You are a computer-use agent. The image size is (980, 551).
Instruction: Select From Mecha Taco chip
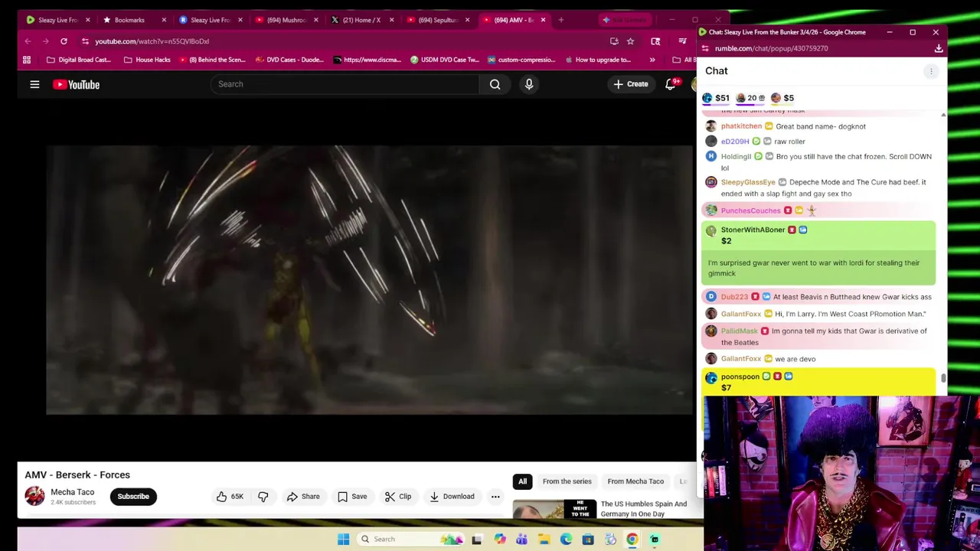(x=635, y=481)
